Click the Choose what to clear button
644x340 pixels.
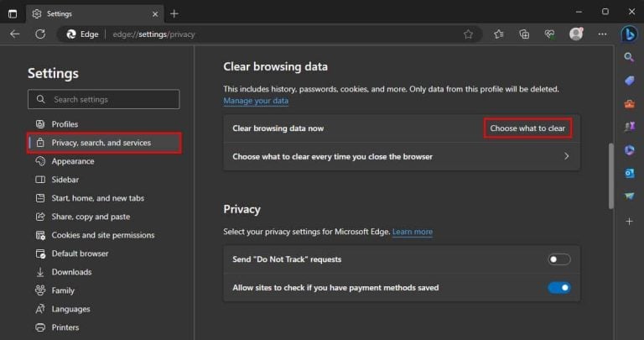(527, 128)
